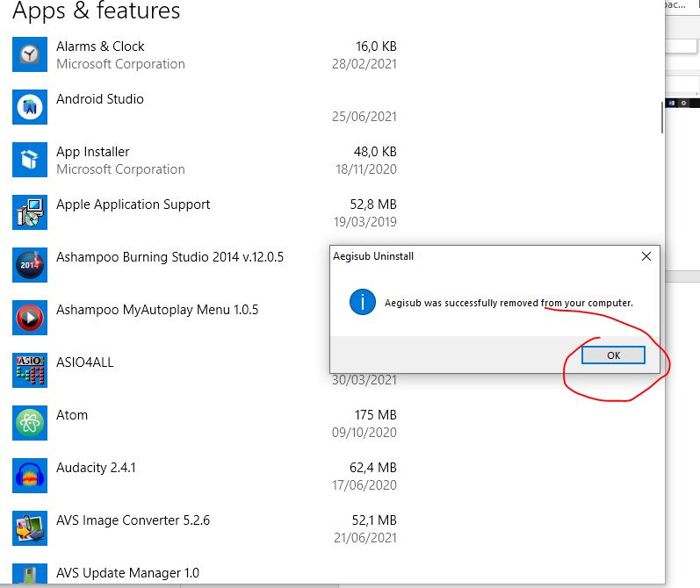Select AVS Update Manager 1.0 entry
Image resolution: width=700 pixels, height=588 pixels.
(x=127, y=573)
